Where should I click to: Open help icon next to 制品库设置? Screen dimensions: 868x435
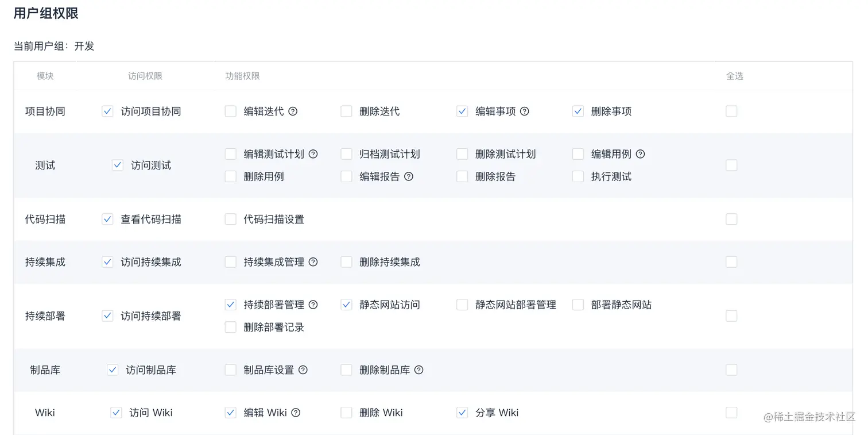click(303, 370)
